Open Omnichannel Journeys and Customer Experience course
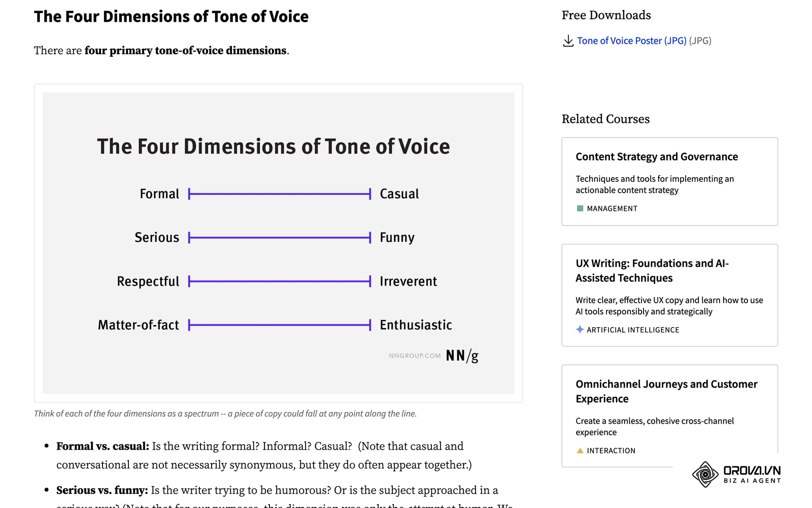Image resolution: width=812 pixels, height=508 pixels. pyautogui.click(x=669, y=416)
